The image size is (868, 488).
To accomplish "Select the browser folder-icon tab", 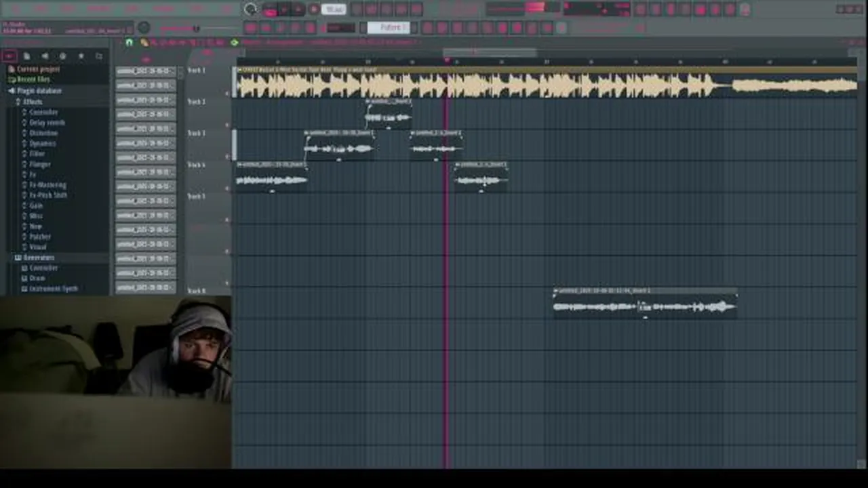I will 99,56.
